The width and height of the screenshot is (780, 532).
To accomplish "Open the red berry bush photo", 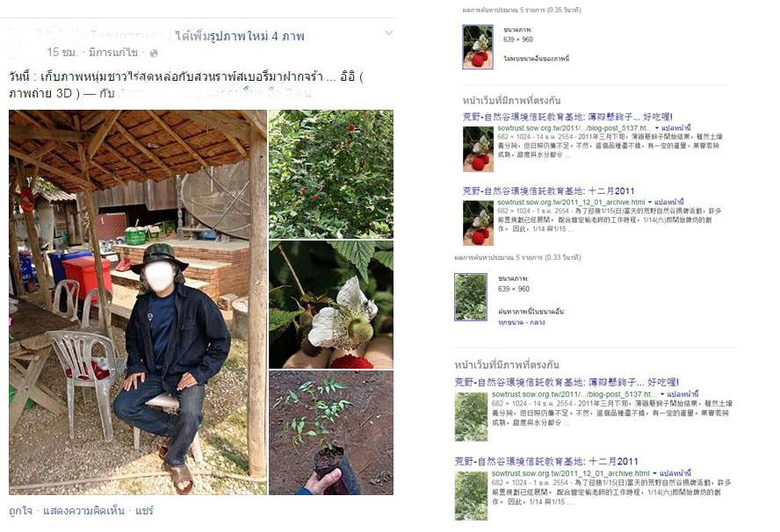I will pyautogui.click(x=331, y=175).
